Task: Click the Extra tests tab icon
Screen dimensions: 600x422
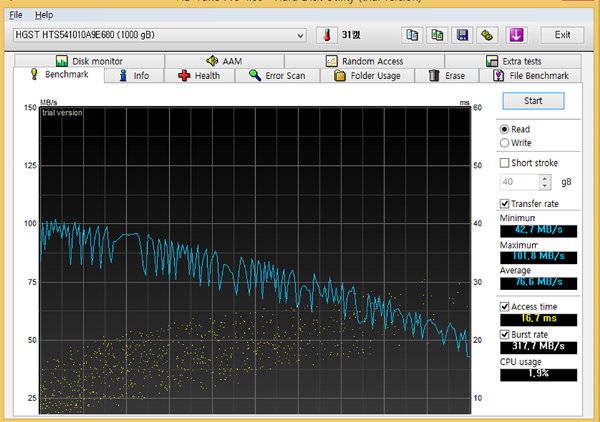Action: coord(492,61)
